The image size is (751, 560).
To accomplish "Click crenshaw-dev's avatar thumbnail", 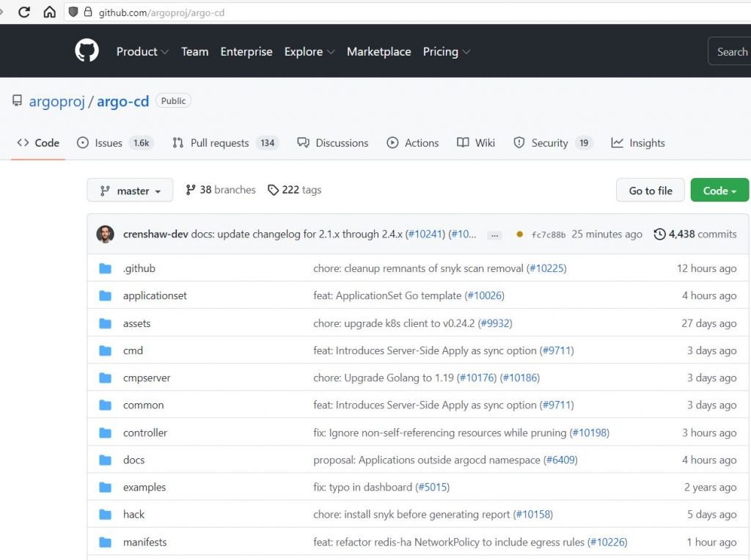I will tap(105, 234).
